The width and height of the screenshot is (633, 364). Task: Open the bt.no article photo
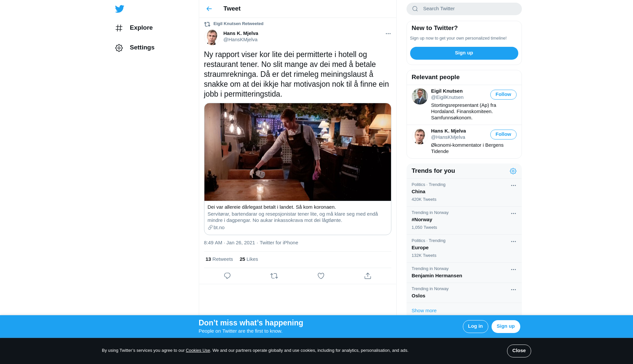(x=297, y=152)
